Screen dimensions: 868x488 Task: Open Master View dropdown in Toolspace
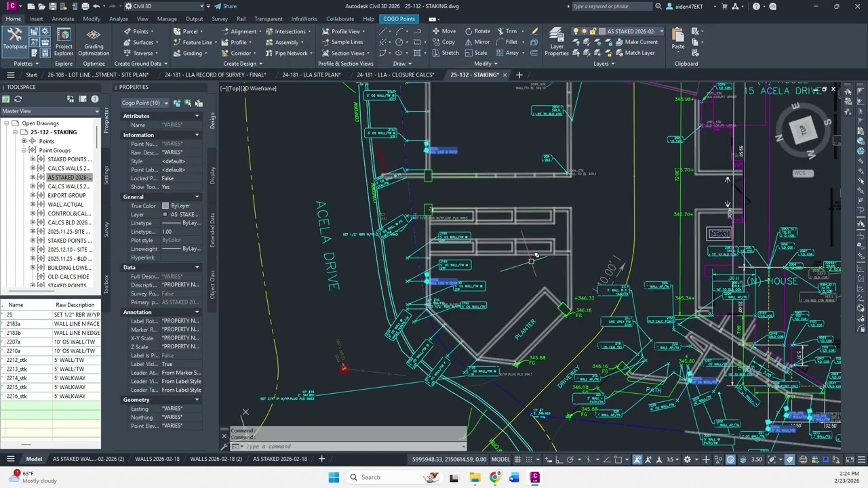pos(50,111)
